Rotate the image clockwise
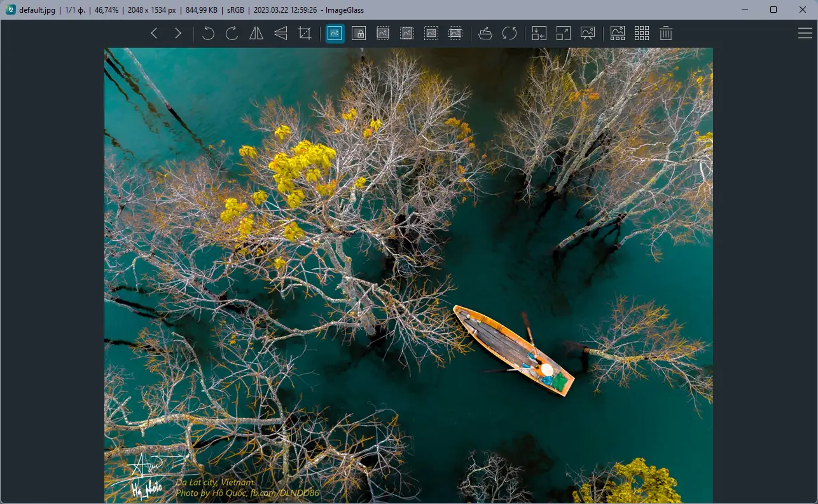818x504 pixels. pos(232,34)
